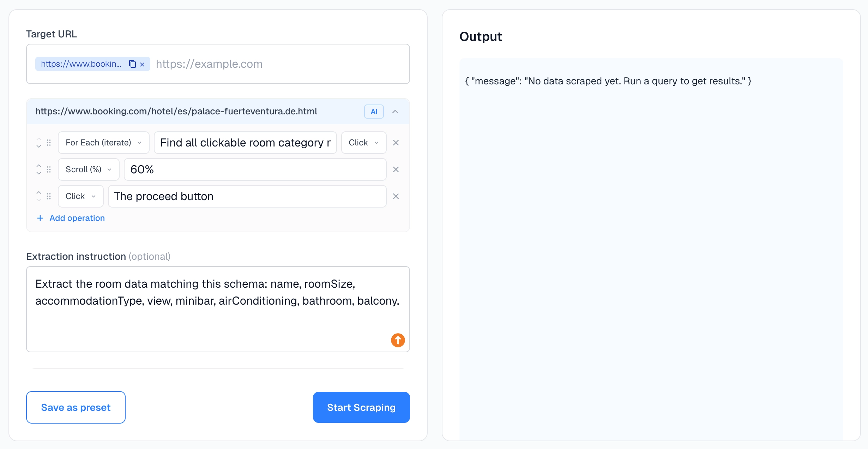Open the Scroll (%) type dropdown
Screen dimensions: 868x449
click(89, 169)
